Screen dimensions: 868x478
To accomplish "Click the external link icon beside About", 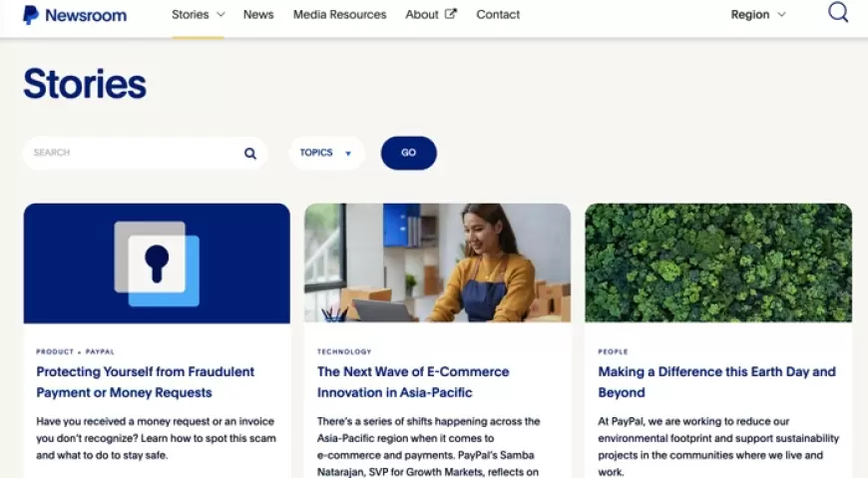I will click(x=451, y=14).
